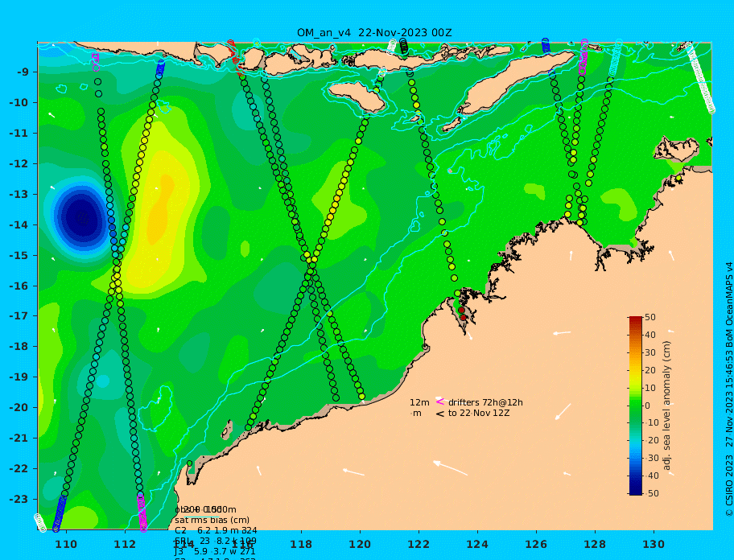The height and width of the screenshot is (560, 734).
Task: Click the color bar title 'adj. sea level anomaly (cm)'
Action: (x=667, y=406)
